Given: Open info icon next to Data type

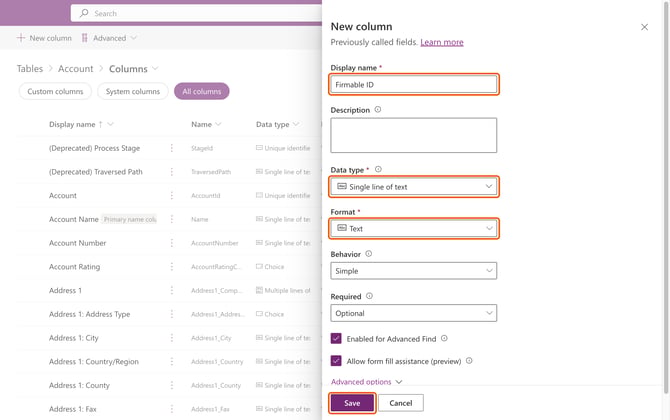Looking at the screenshot, I should (378, 169).
